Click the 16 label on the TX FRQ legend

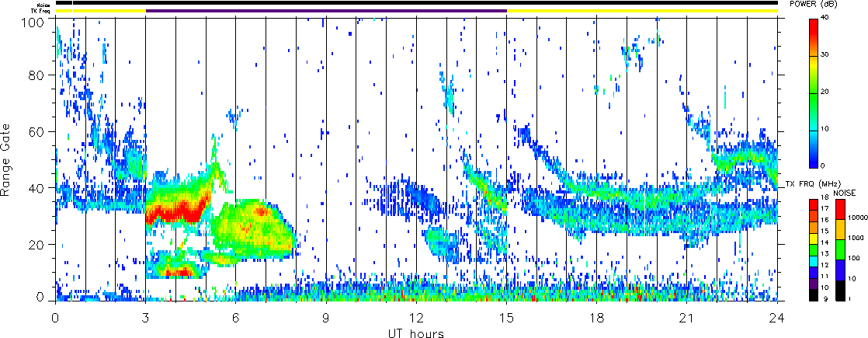(x=824, y=221)
